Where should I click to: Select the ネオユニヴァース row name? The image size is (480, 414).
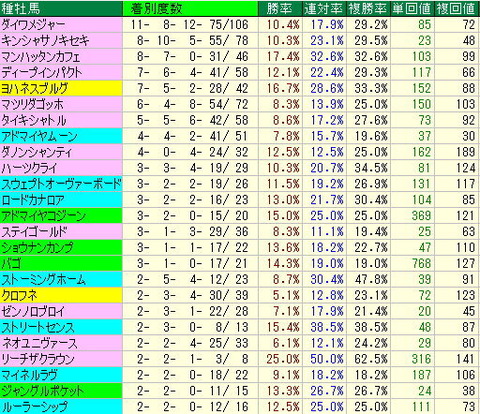pyautogui.click(x=61, y=343)
